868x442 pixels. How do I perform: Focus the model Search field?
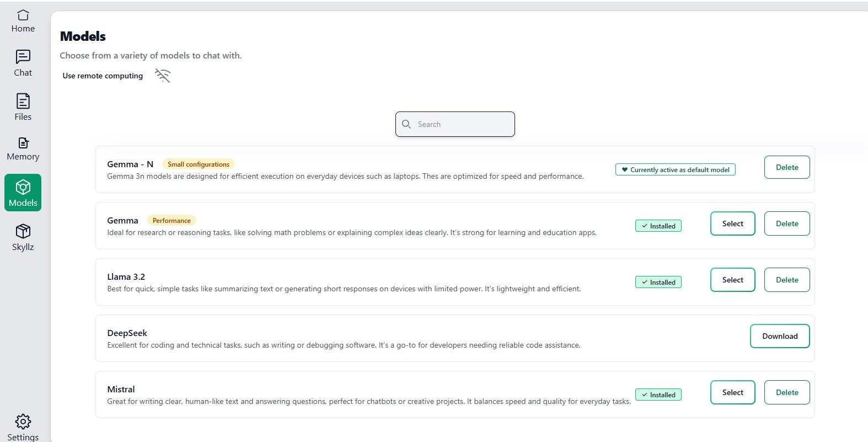click(x=455, y=124)
